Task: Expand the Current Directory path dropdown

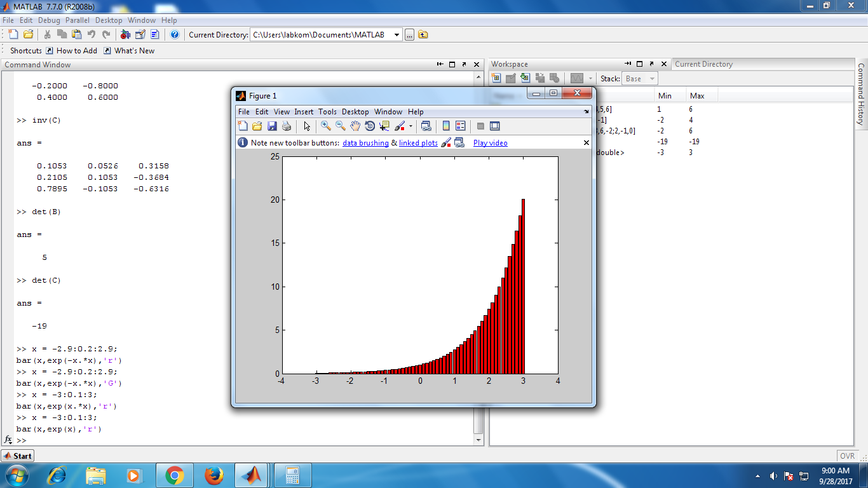Action: [397, 35]
